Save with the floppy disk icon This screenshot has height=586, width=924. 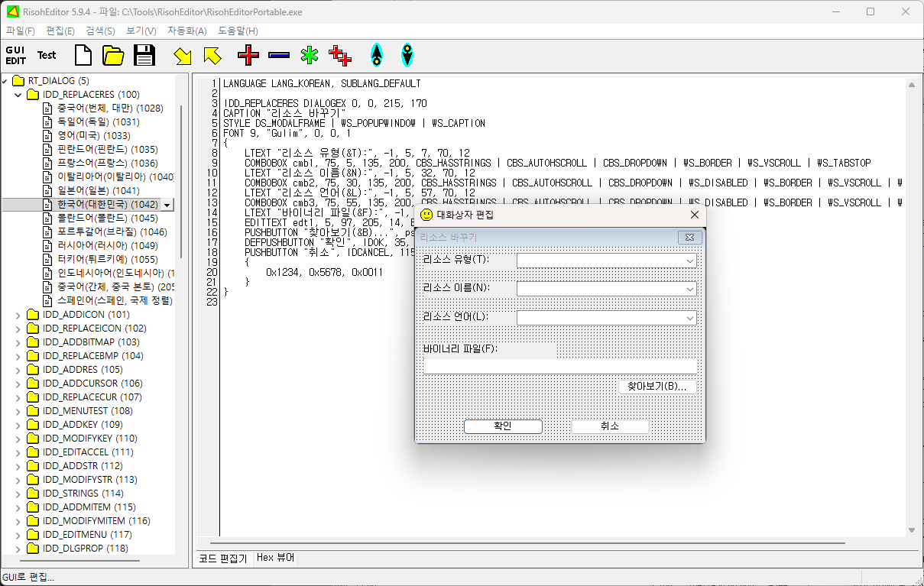144,55
